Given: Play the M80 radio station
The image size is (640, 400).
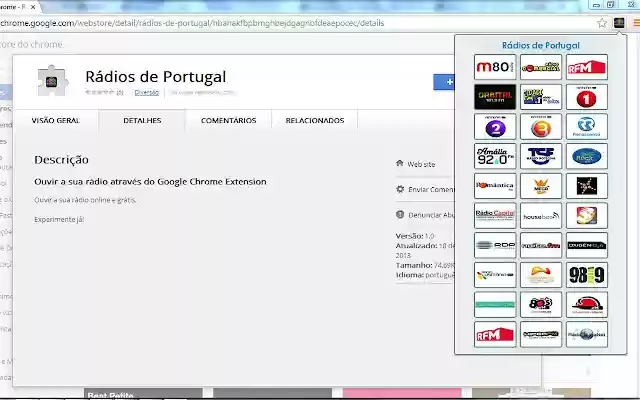Looking at the screenshot, I should tap(495, 67).
